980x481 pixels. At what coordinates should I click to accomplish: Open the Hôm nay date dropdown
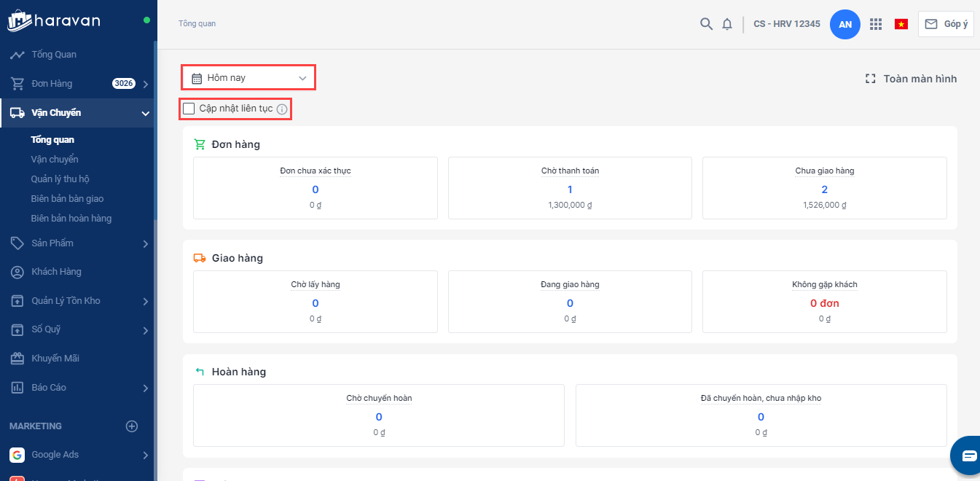(x=248, y=78)
